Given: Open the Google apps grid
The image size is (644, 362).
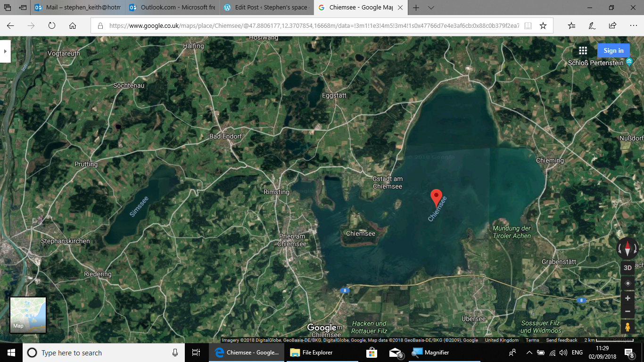Looking at the screenshot, I should pos(583,50).
